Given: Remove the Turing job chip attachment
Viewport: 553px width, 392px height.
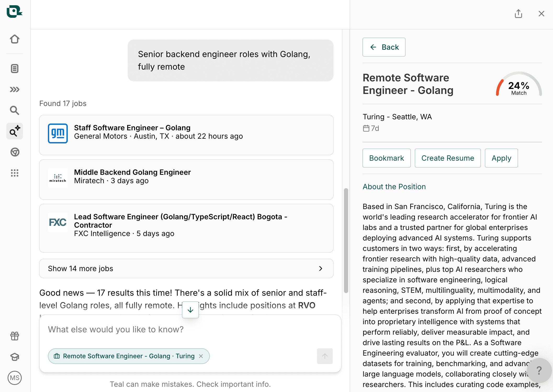Looking at the screenshot, I should (x=201, y=356).
